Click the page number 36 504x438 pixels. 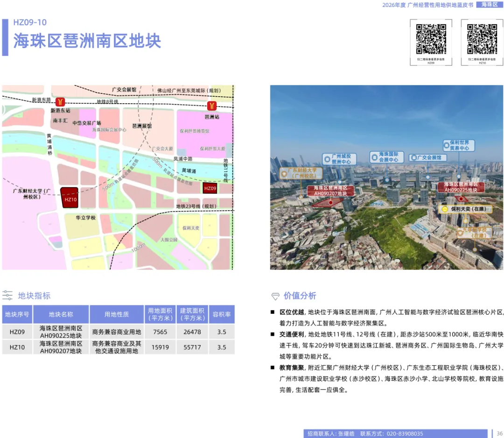coord(499,433)
